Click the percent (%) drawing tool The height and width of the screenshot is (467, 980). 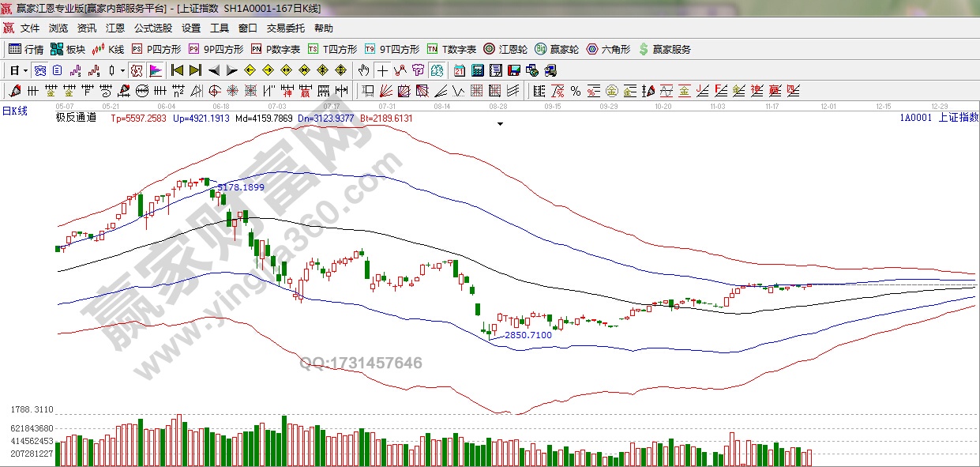pos(576,91)
